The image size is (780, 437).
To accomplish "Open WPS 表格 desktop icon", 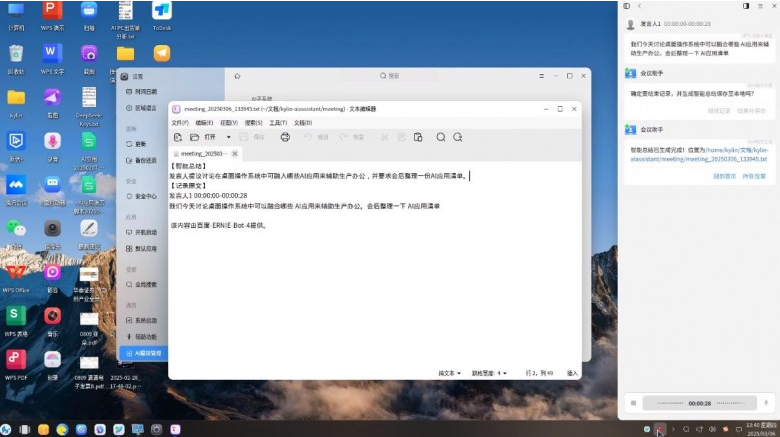I will pyautogui.click(x=16, y=321).
